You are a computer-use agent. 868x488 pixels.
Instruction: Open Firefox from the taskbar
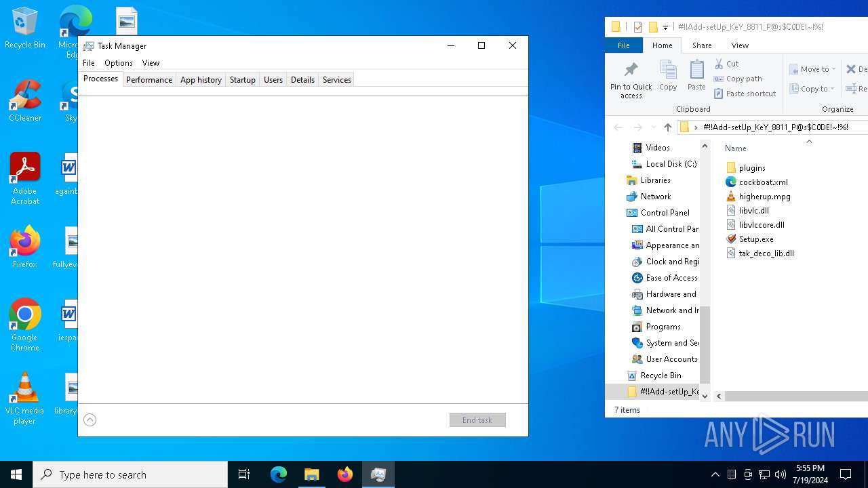point(345,474)
